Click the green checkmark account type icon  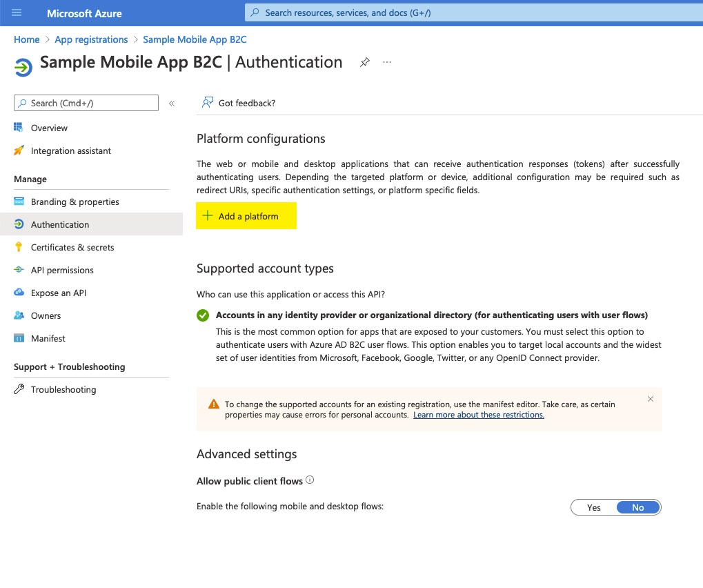click(203, 315)
